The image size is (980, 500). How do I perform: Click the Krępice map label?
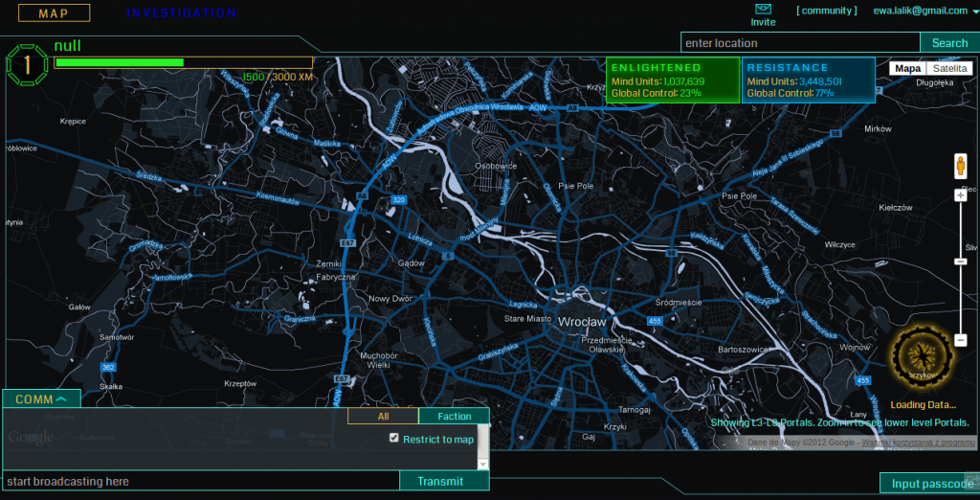coord(73,122)
